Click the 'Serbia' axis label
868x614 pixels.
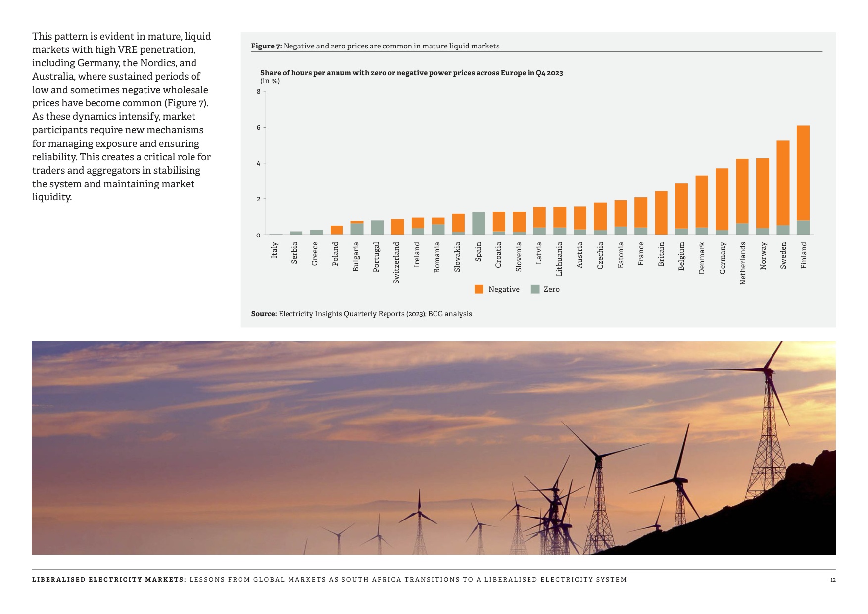(x=294, y=253)
